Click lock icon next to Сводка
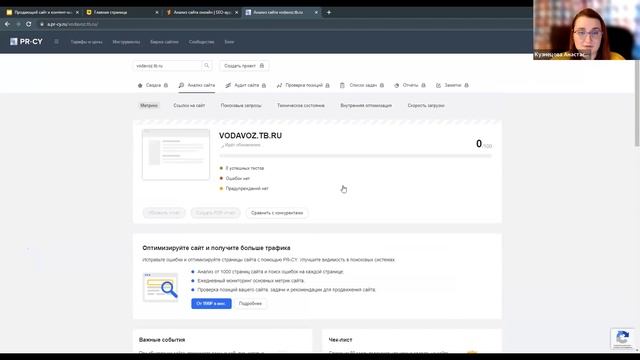Viewport: 640px width, 360px height. 166,85
